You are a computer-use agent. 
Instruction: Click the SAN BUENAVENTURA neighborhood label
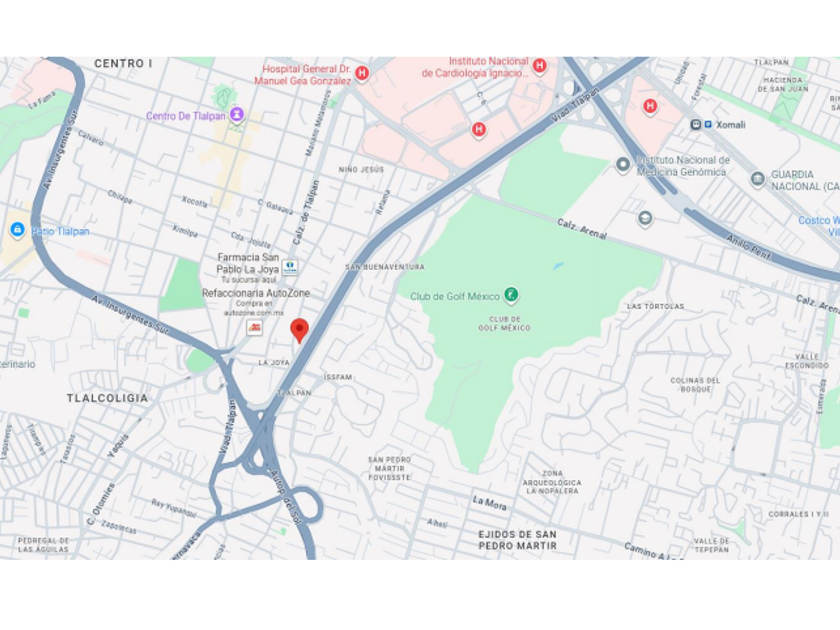[x=385, y=267]
